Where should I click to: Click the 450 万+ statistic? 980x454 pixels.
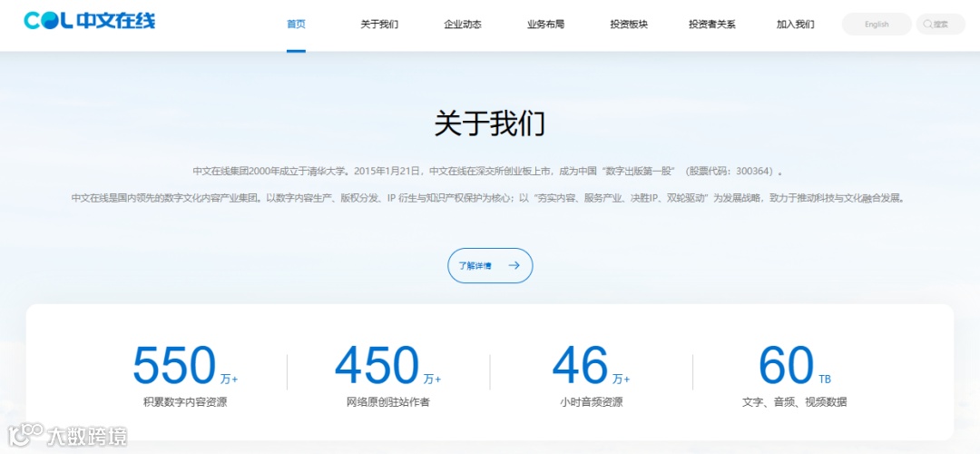click(388, 366)
